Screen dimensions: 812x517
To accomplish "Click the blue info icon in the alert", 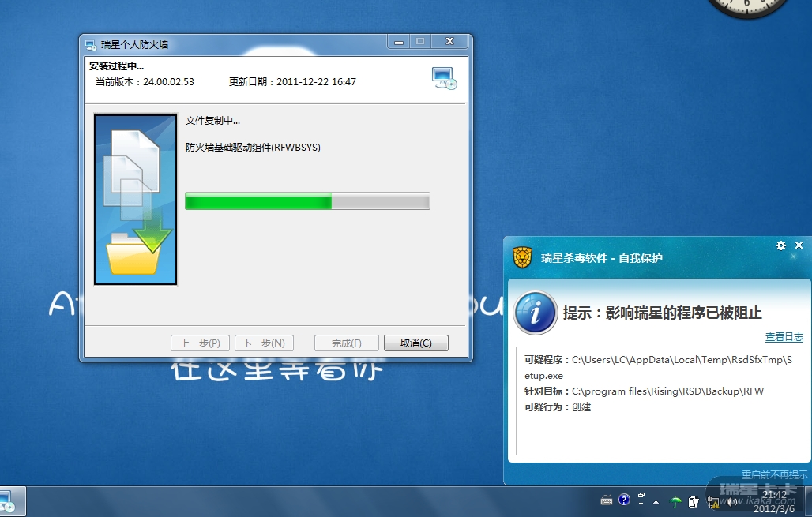I will (536, 312).
